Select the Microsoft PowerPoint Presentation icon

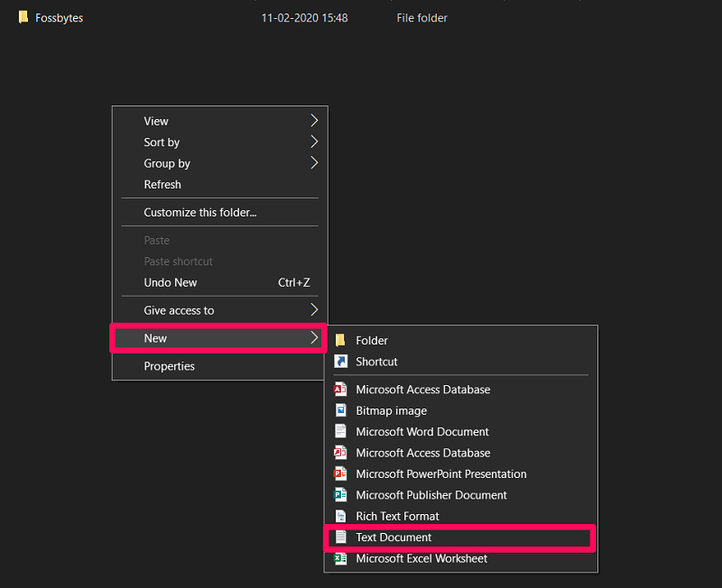tap(341, 473)
